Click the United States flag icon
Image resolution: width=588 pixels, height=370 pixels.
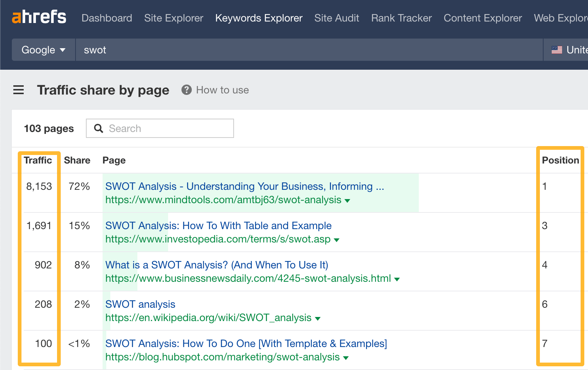[x=557, y=50]
